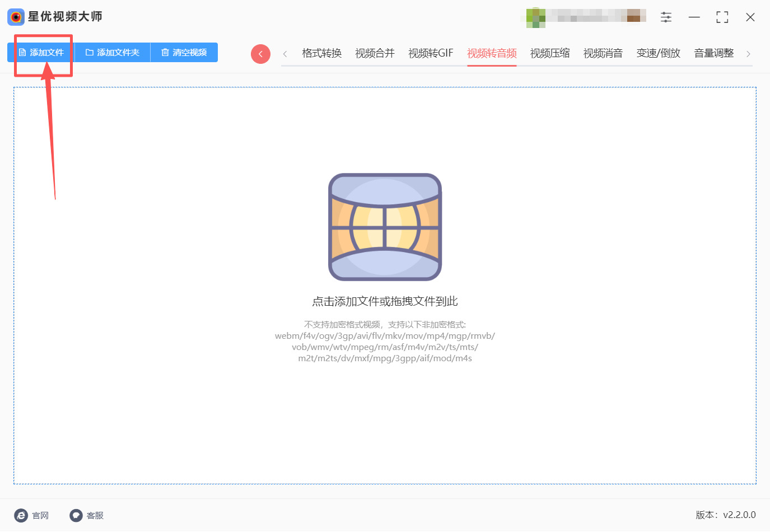Click the 清空视频 button

pos(184,53)
